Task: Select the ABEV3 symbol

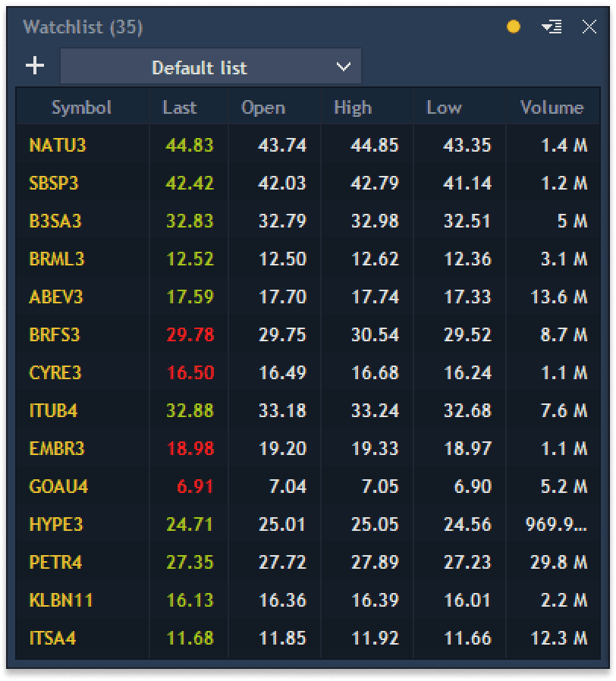Action: pos(55,297)
